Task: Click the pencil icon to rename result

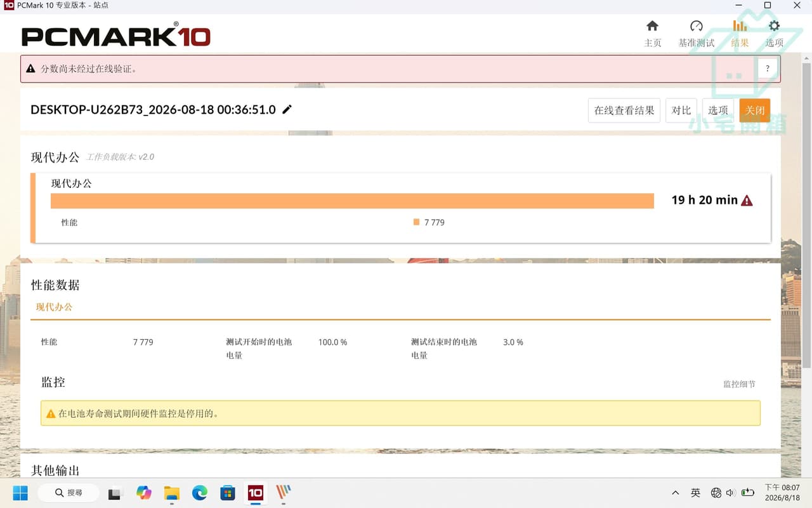Action: [x=287, y=109]
